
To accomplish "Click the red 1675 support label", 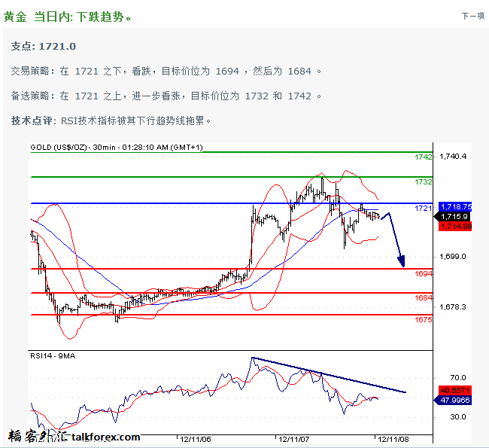I will [x=424, y=320].
